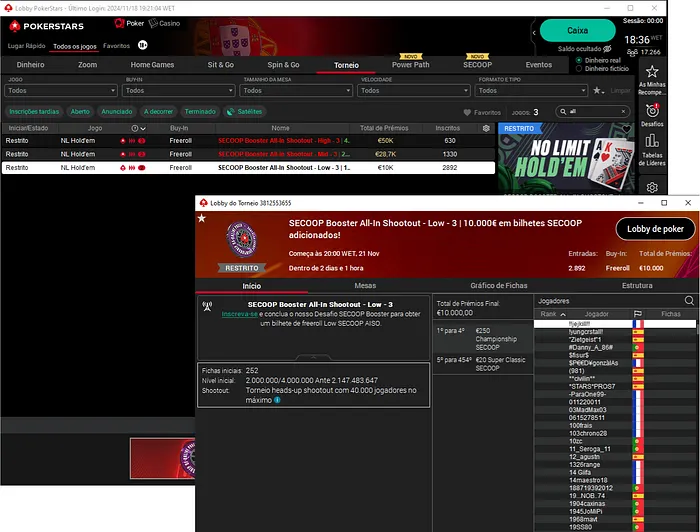Open Lugar Rápido view

click(x=26, y=46)
